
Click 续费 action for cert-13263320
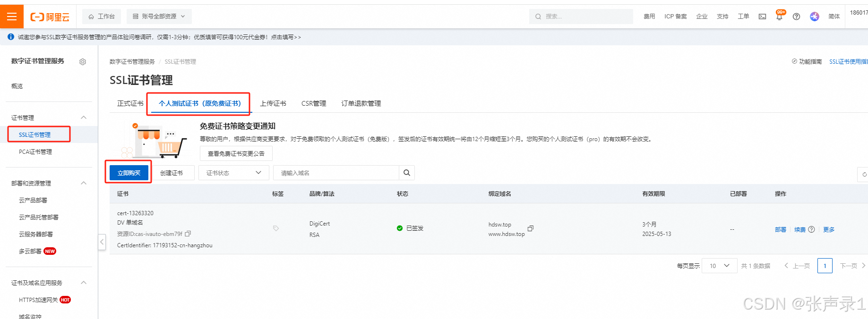[x=800, y=229]
